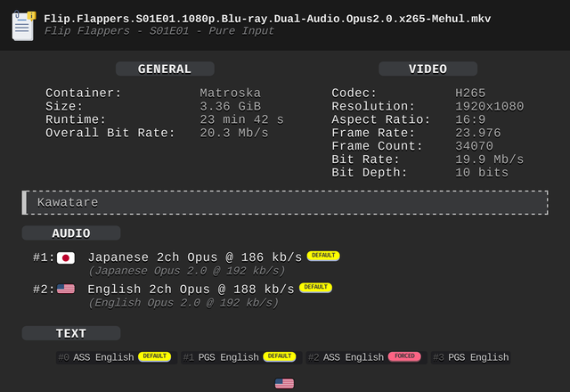The width and height of the screenshot is (570, 392).
Task: Click the DEFAULT badge on #0 ASS English
Action: click(x=154, y=356)
